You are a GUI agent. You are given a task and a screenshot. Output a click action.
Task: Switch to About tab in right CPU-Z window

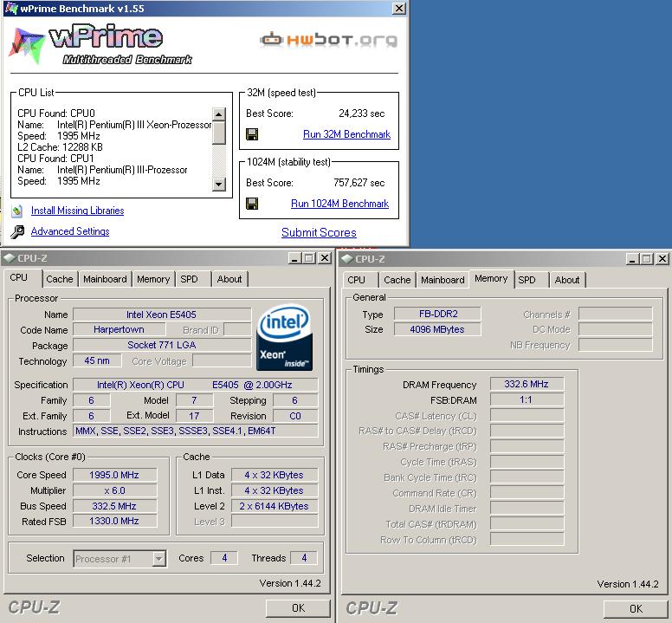click(567, 280)
